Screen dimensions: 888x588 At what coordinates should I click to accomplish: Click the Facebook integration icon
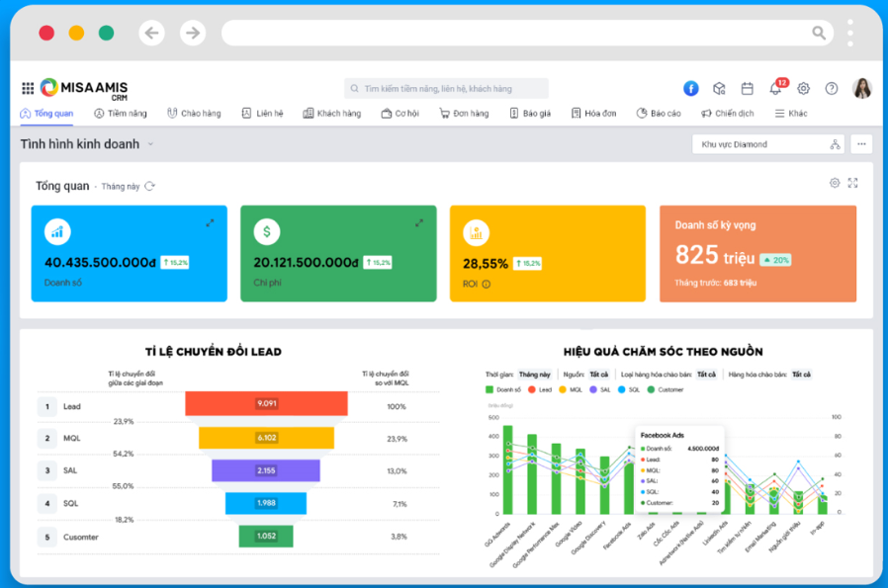coord(691,89)
